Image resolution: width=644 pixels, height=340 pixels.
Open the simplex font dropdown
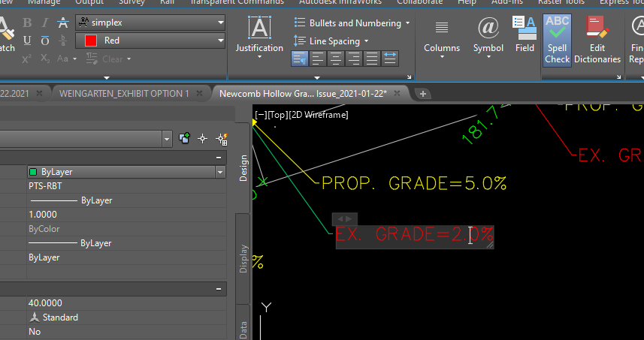click(x=150, y=23)
